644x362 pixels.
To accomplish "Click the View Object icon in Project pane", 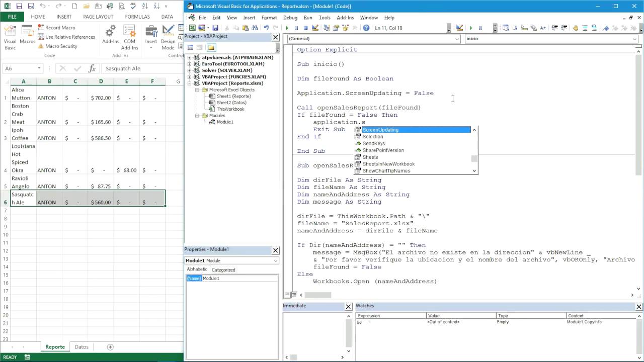I will pyautogui.click(x=200, y=47).
